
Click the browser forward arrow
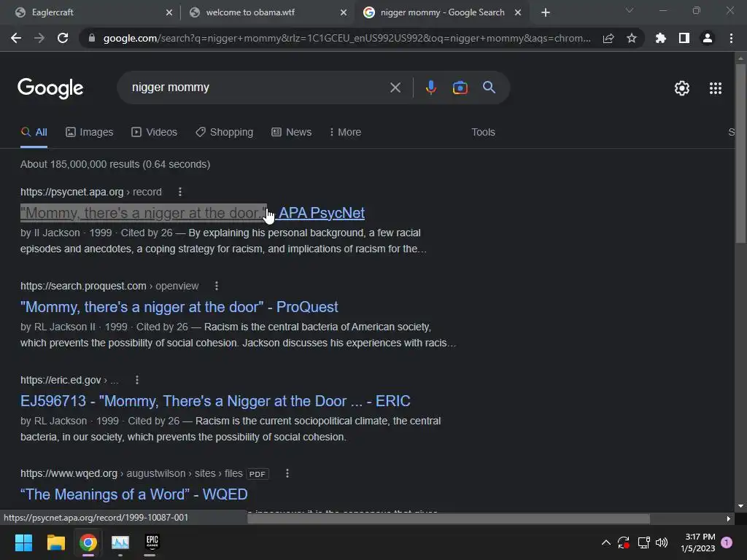pyautogui.click(x=39, y=38)
